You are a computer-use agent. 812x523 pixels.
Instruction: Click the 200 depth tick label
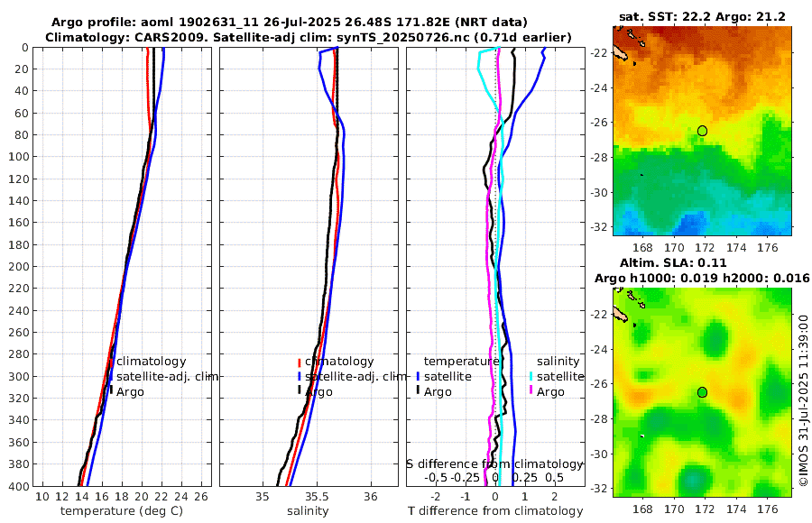[19, 267]
